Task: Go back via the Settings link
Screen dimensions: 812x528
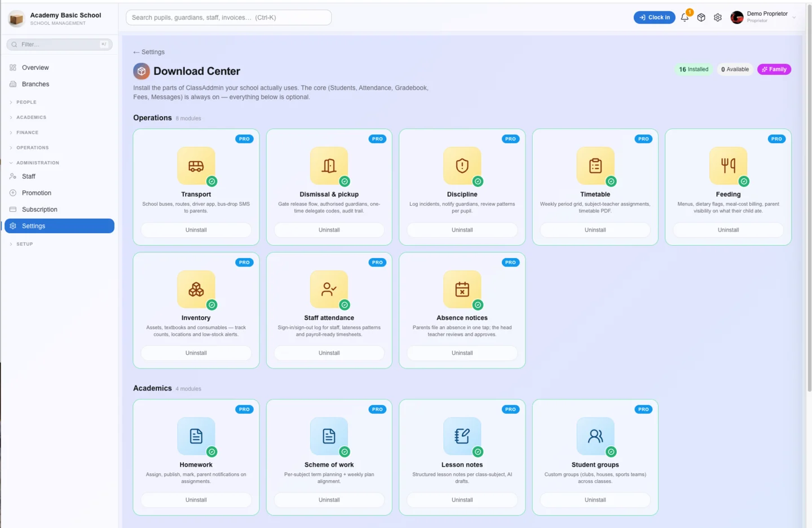Action: (x=149, y=52)
